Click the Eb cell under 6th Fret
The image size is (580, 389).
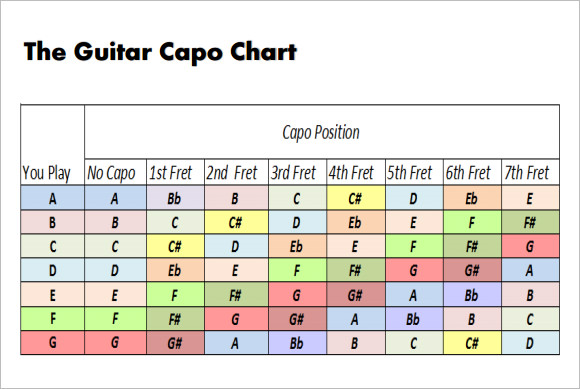472,198
